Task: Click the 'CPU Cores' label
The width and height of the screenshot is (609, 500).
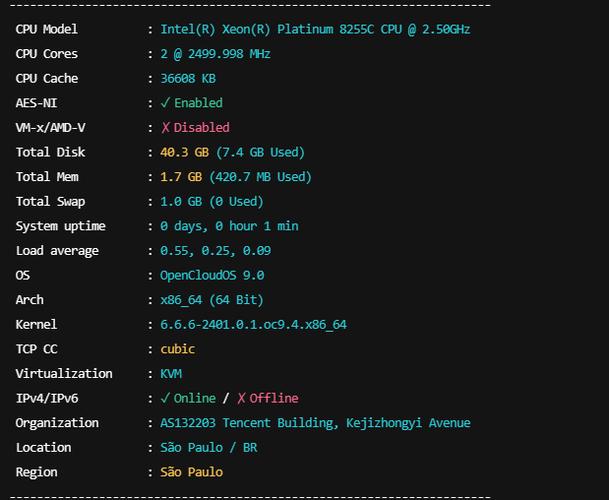Action: 47,54
